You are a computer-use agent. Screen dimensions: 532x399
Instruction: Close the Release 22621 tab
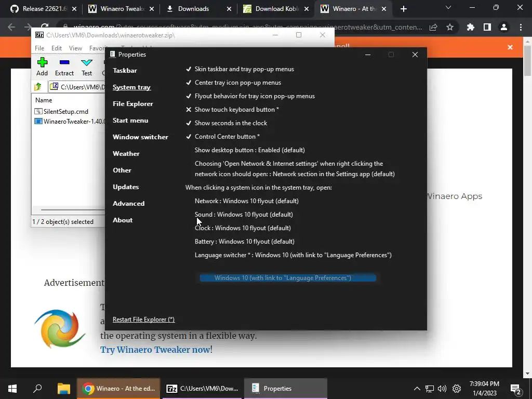tap(74, 9)
